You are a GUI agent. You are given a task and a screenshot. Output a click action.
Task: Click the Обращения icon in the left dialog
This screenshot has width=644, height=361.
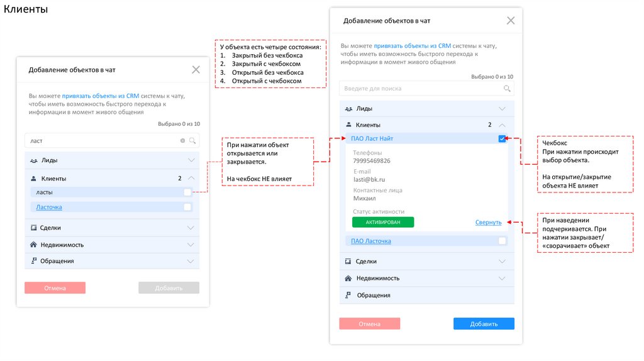33,261
